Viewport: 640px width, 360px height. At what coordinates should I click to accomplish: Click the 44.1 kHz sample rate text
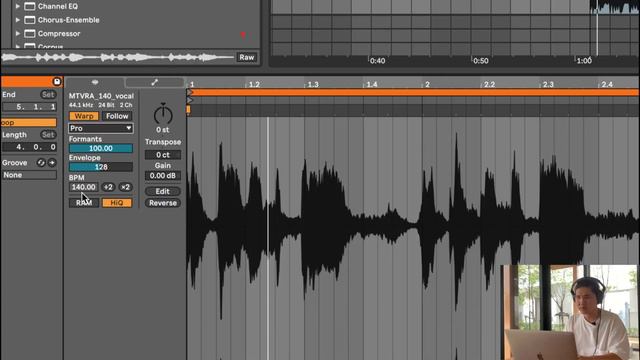[x=81, y=105]
